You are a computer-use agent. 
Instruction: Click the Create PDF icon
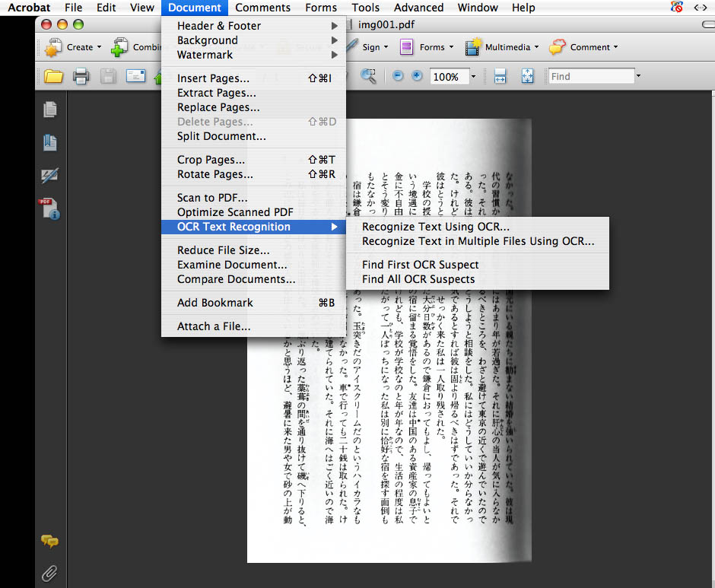(x=53, y=47)
